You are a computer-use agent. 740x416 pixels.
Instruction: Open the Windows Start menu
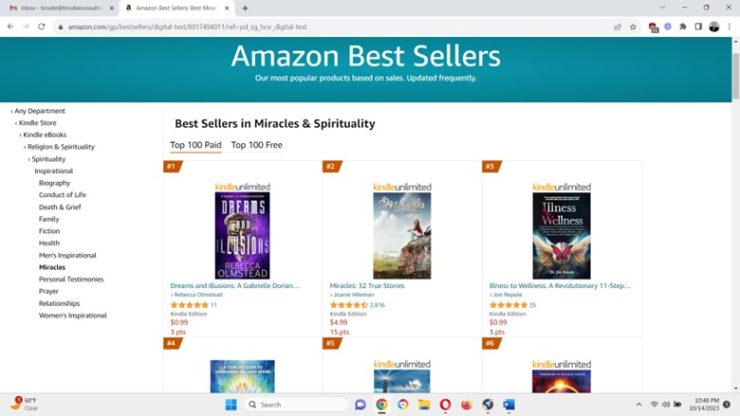231,405
